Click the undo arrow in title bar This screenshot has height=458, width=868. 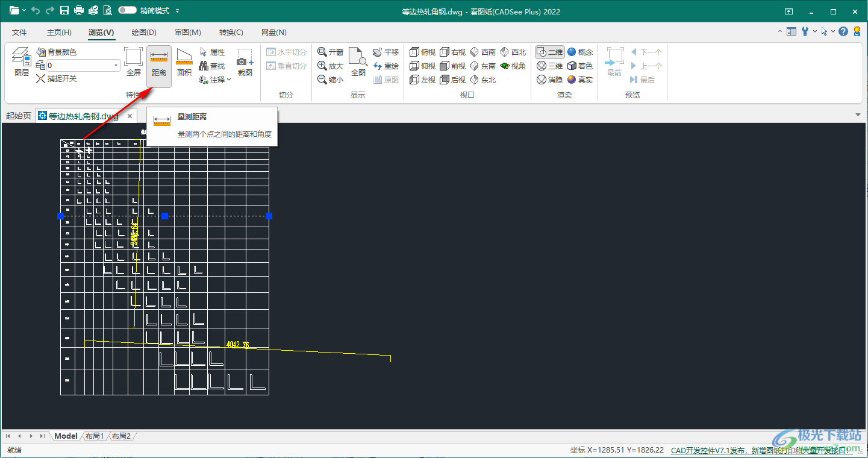[36, 11]
